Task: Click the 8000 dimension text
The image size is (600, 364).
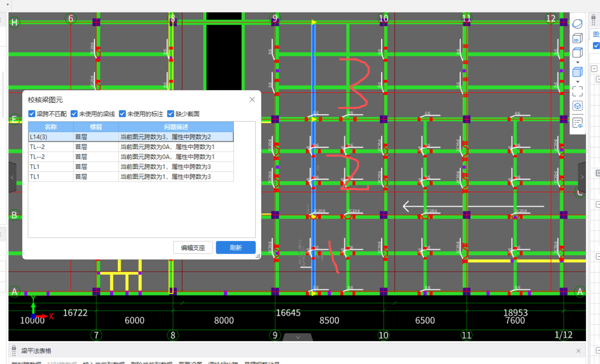Action: 224,321
